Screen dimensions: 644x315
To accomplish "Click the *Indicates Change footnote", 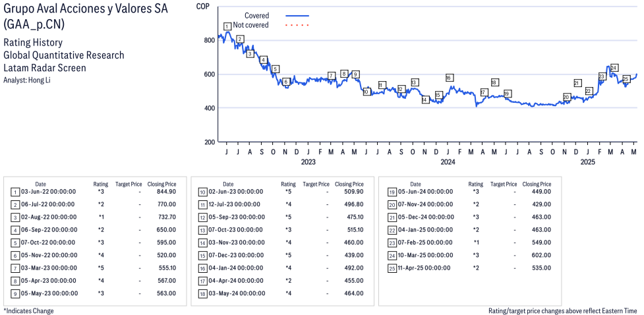I will 28,311.
